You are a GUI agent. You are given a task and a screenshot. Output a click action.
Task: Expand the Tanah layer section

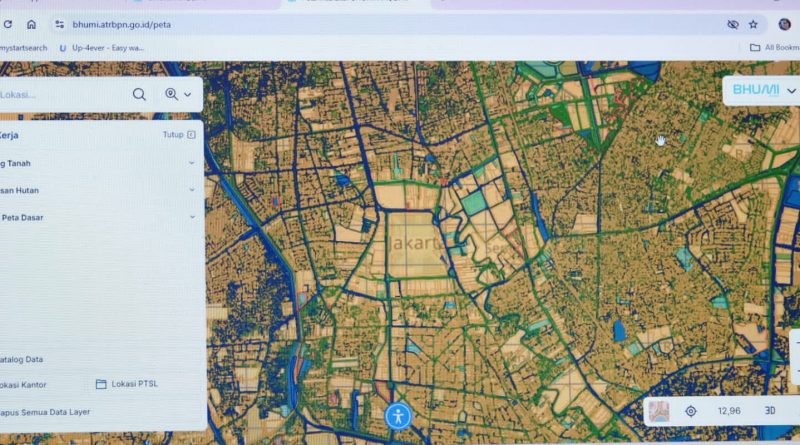tap(192, 162)
